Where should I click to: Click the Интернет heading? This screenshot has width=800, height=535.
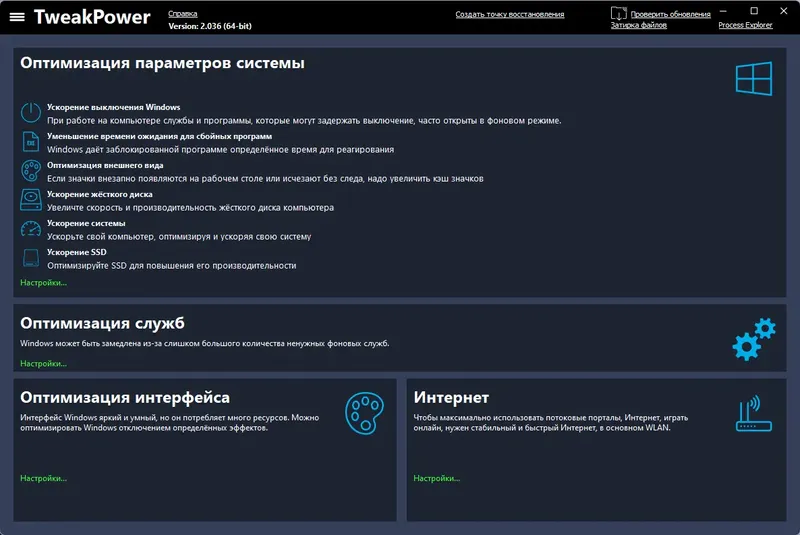point(451,397)
